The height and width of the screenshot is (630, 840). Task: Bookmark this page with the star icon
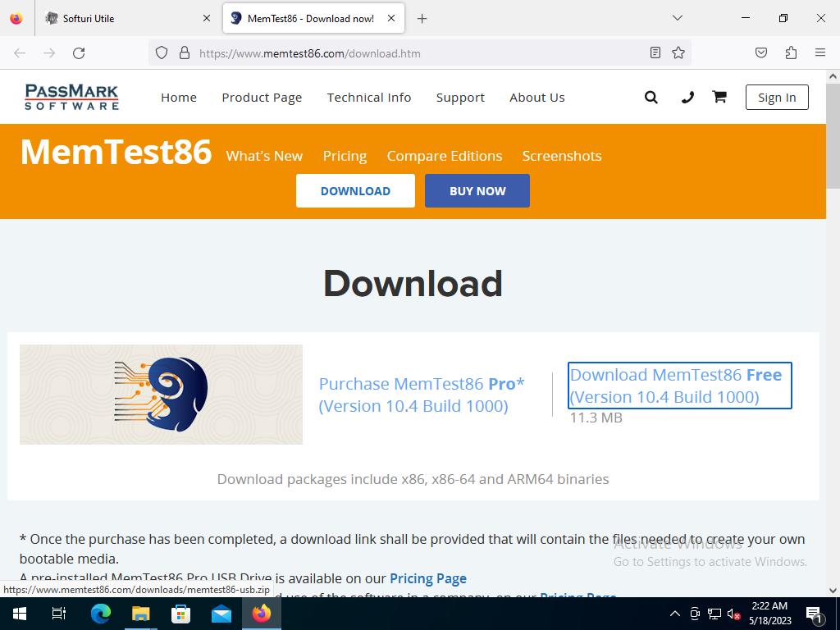[x=678, y=52]
